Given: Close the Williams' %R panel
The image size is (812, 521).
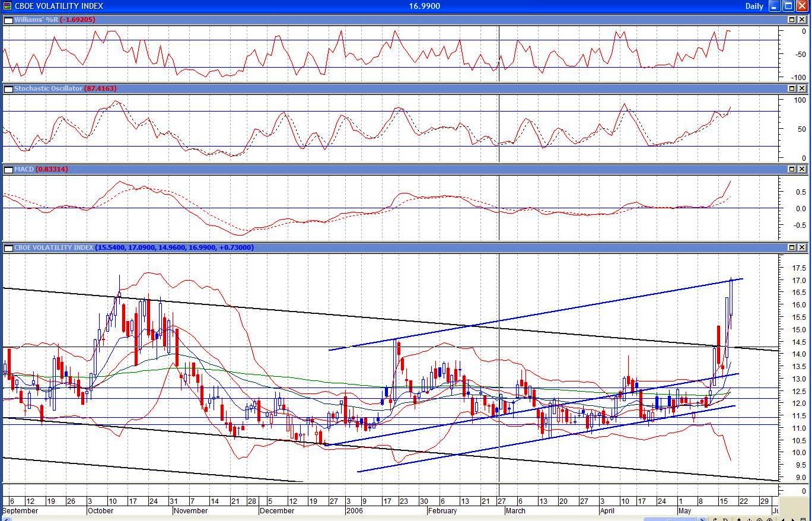Looking at the screenshot, I should point(802,20).
